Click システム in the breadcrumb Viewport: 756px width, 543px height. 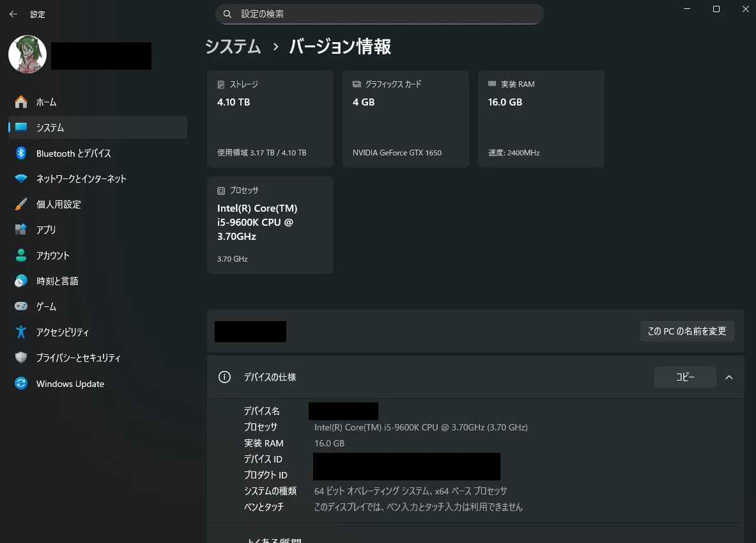233,46
